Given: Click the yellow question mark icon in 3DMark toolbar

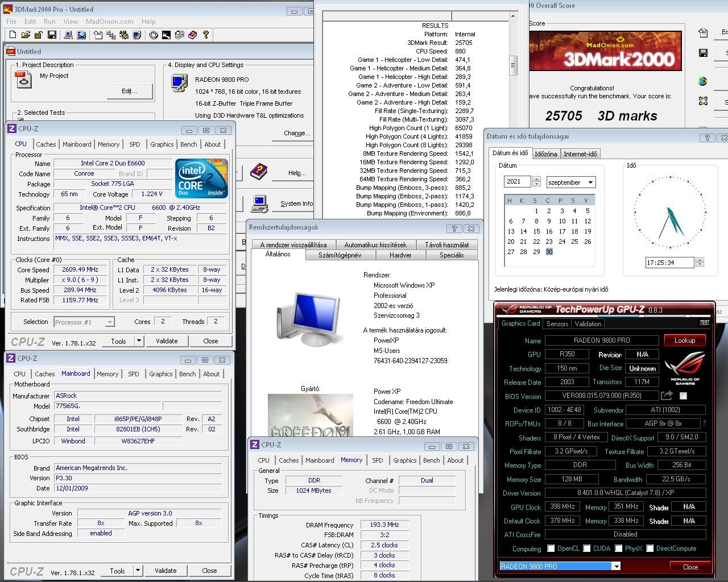Looking at the screenshot, I should (206, 35).
